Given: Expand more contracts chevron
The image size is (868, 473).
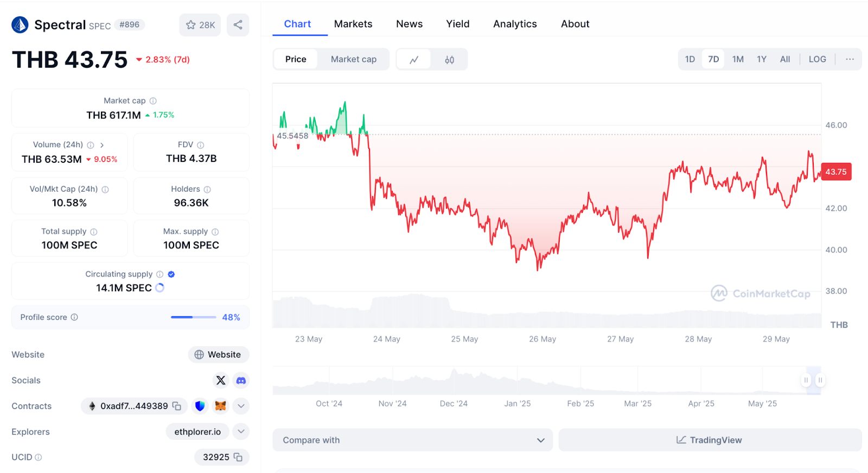Looking at the screenshot, I should [241, 406].
